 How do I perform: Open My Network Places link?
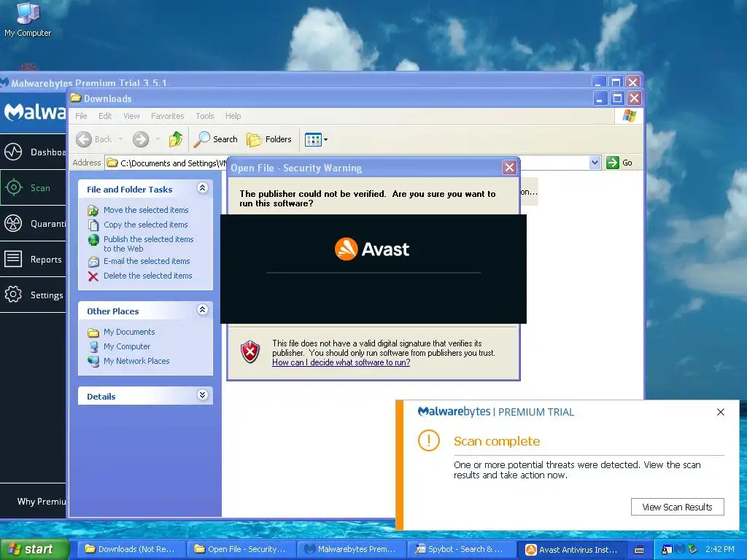[x=136, y=361]
